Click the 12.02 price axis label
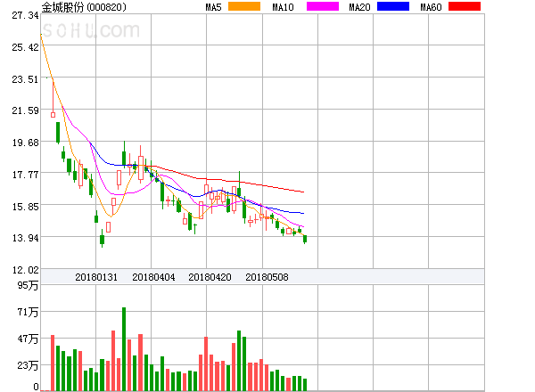 25,270
